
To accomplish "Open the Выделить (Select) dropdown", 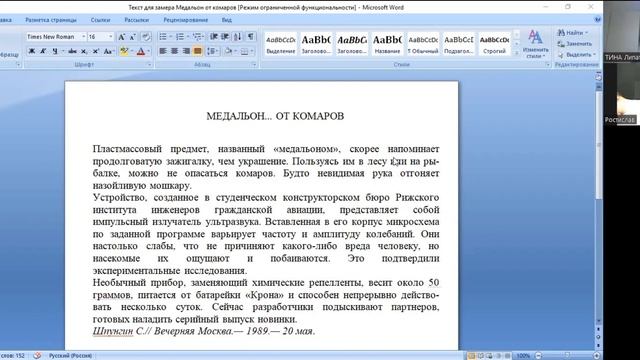I will tap(577, 55).
